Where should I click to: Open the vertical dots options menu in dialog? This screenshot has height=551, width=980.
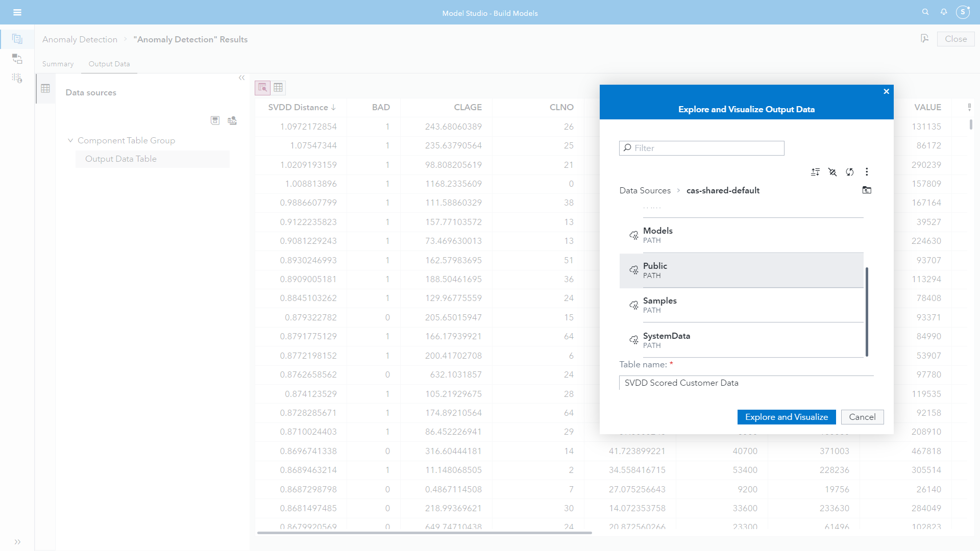click(x=867, y=172)
